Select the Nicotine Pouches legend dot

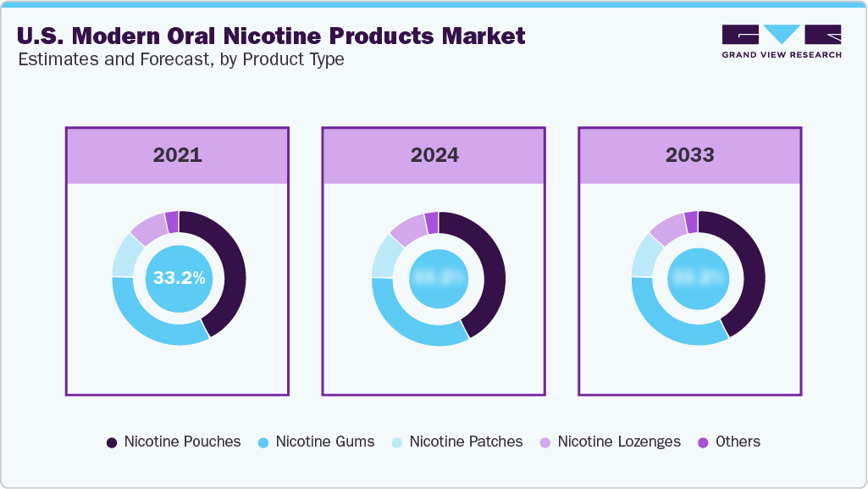pos(113,442)
